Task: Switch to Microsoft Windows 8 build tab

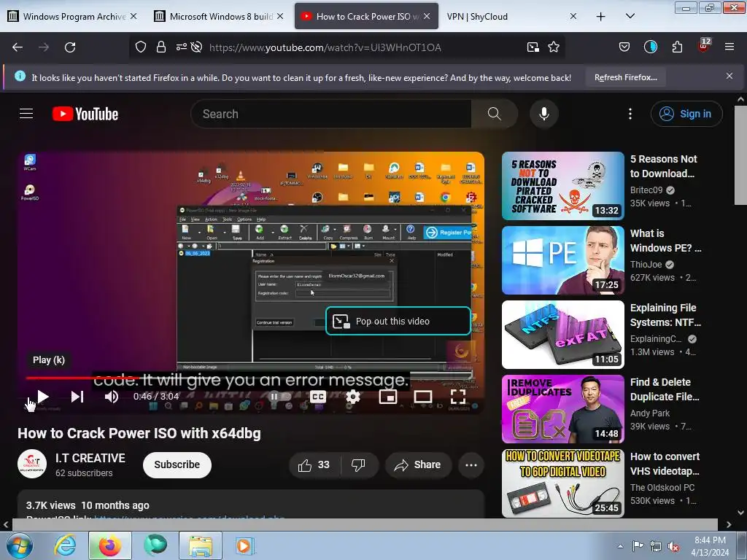Action: (220, 16)
